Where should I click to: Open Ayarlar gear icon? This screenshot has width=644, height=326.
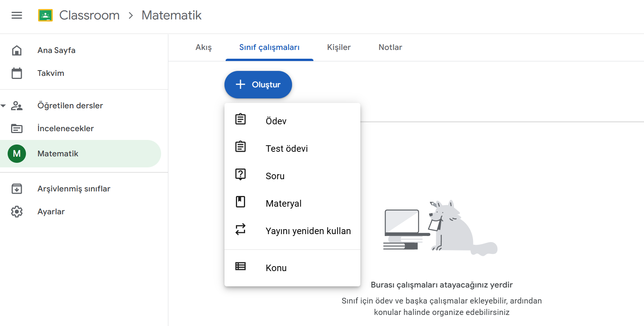point(17,212)
